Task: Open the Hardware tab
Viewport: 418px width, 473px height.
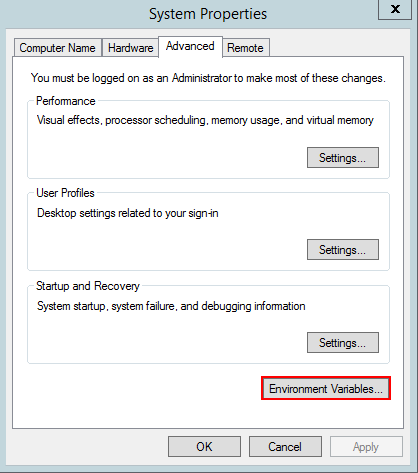Action: (x=130, y=48)
